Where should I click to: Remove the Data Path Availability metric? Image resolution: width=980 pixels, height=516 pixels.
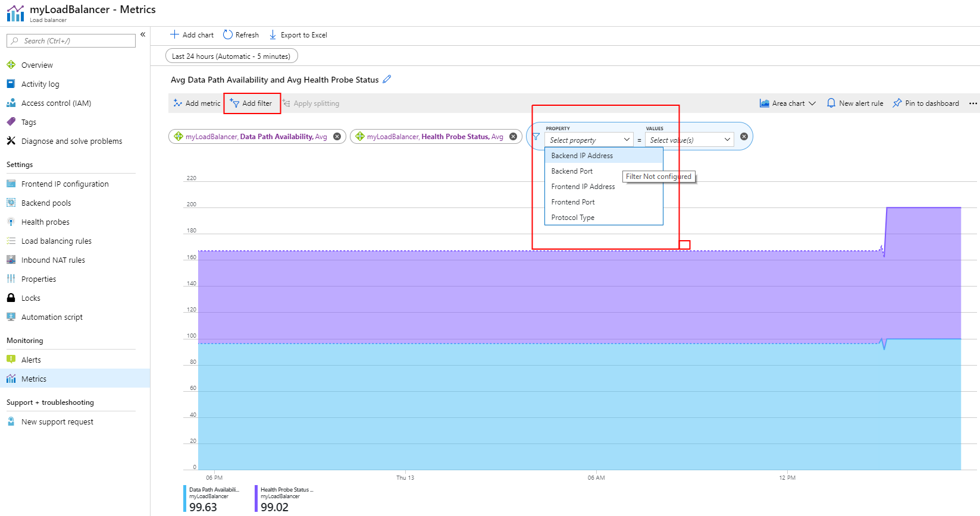coord(337,137)
